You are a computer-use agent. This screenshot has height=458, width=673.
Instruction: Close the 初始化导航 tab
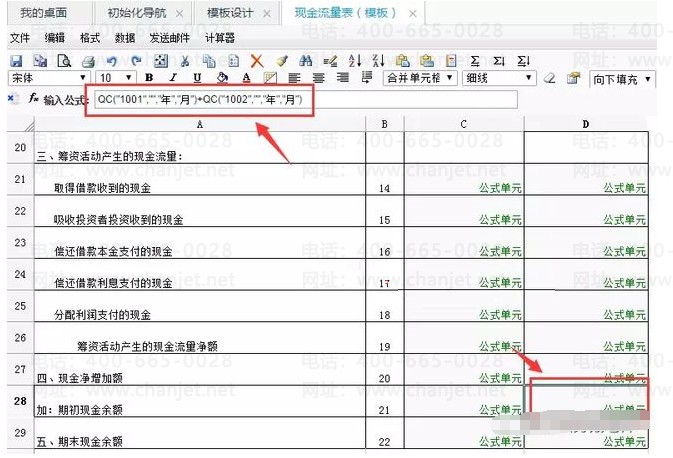179,14
